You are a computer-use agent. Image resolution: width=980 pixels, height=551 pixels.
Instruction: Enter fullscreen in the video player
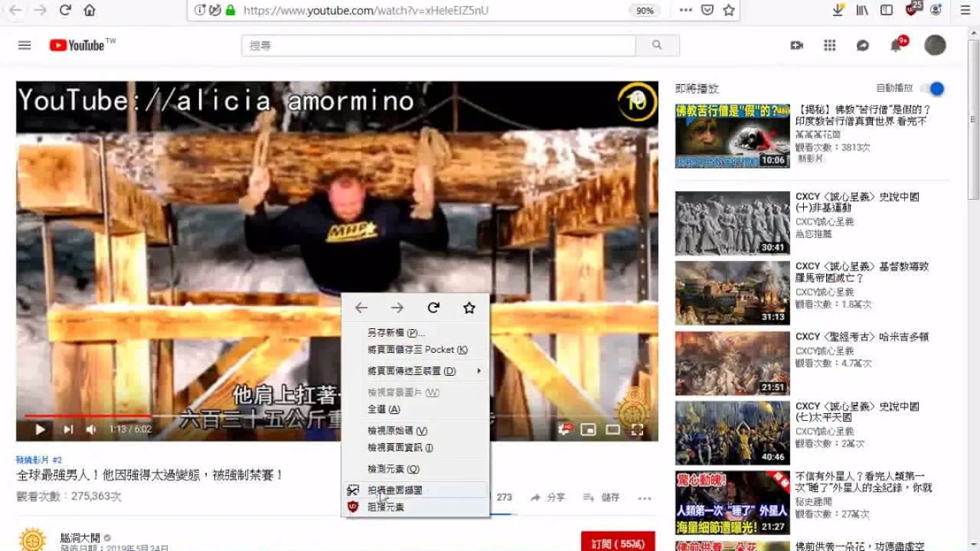[x=637, y=429]
